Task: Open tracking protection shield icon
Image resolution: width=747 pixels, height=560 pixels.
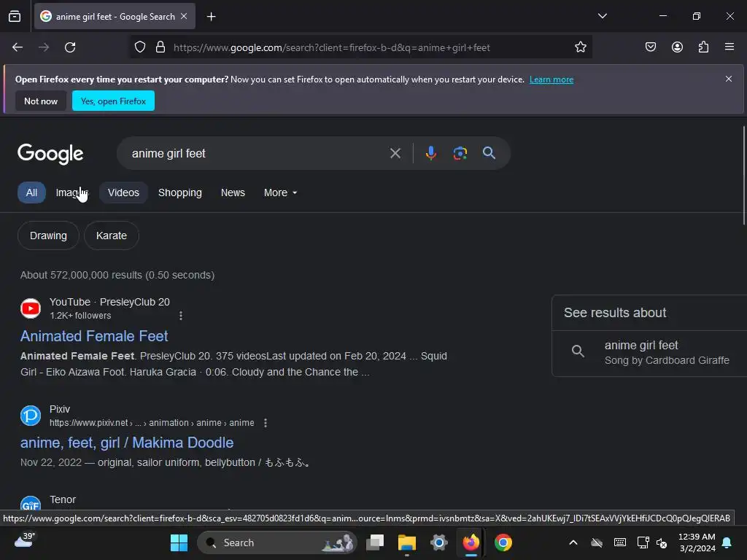Action: click(139, 47)
